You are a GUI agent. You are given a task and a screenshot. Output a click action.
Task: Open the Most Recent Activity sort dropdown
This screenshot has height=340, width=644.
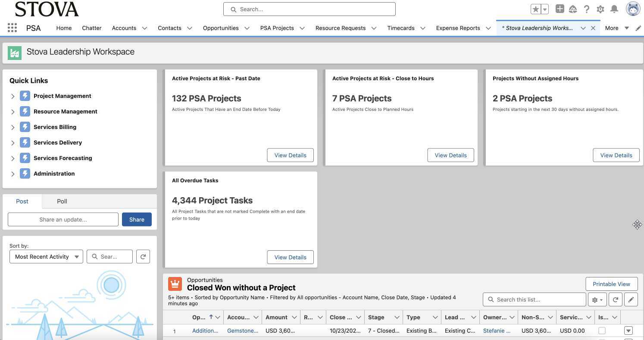(x=46, y=257)
